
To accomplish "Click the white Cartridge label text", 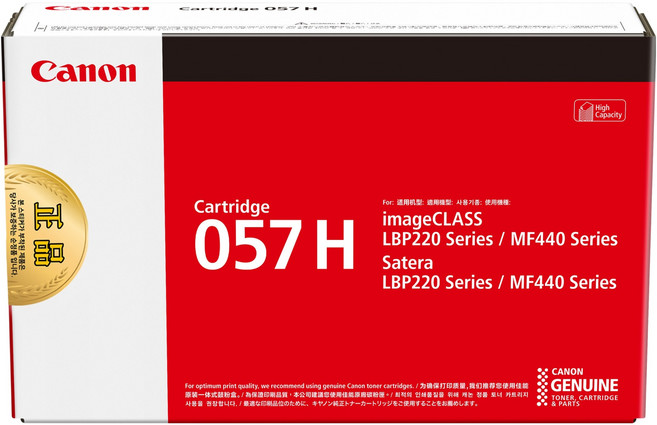I will tap(232, 206).
